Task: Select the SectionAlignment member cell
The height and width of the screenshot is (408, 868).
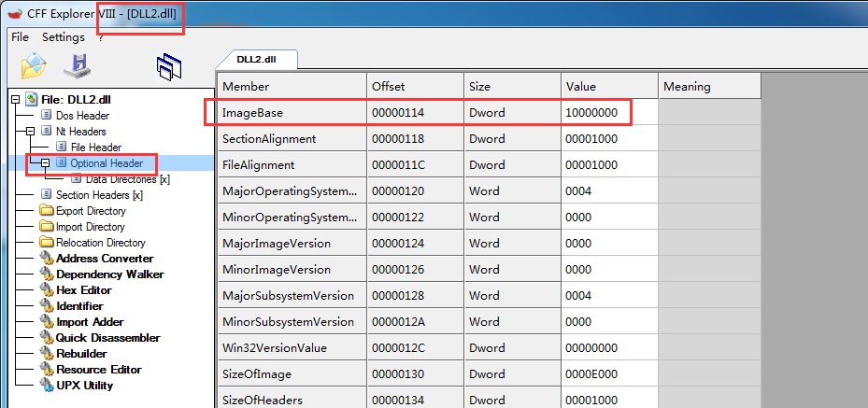Action: click(x=292, y=139)
